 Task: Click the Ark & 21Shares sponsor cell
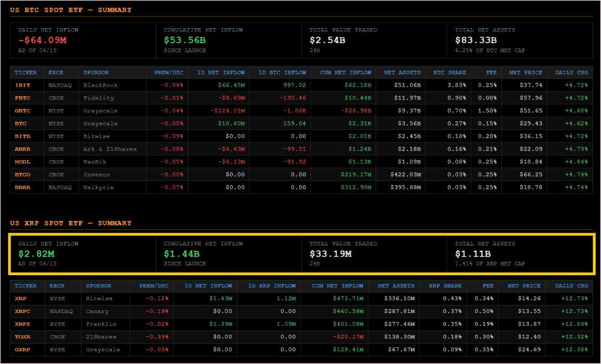[110, 149]
